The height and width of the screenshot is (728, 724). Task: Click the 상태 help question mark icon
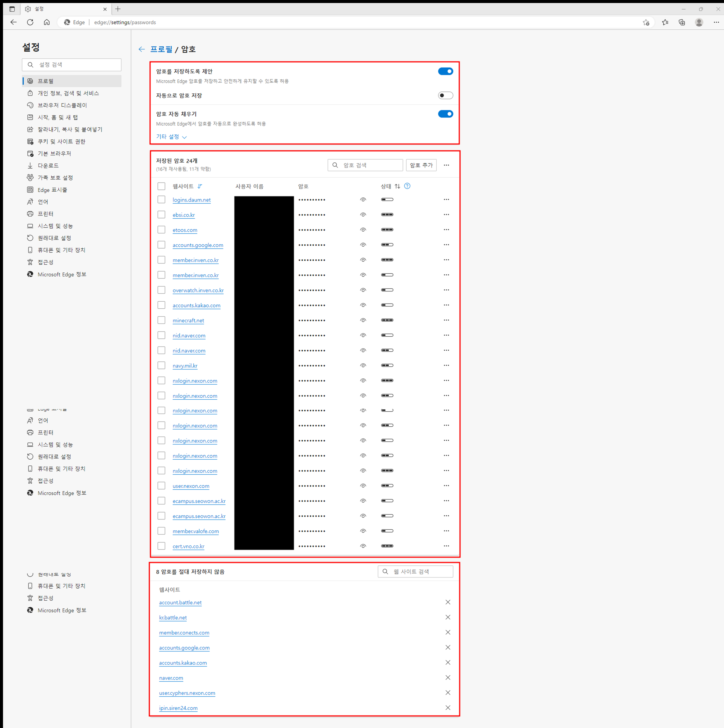(x=407, y=186)
